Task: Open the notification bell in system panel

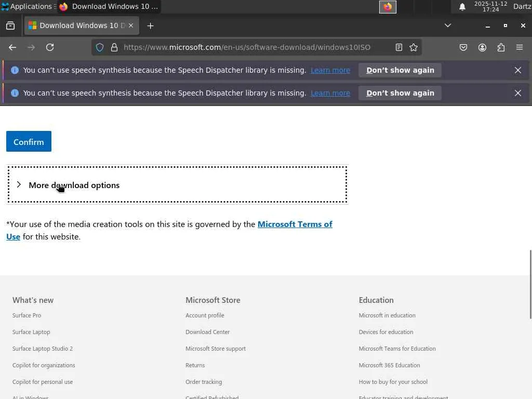Action: (x=462, y=7)
